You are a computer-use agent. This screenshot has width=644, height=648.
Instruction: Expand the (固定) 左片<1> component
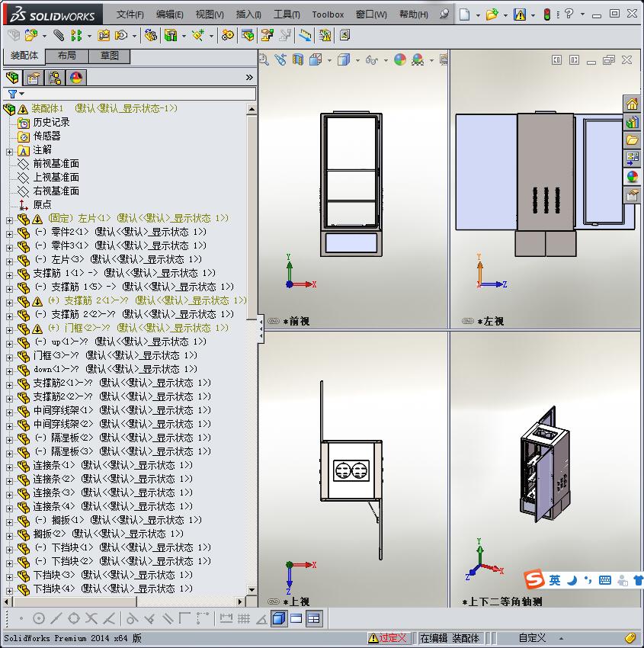[x=9, y=220]
